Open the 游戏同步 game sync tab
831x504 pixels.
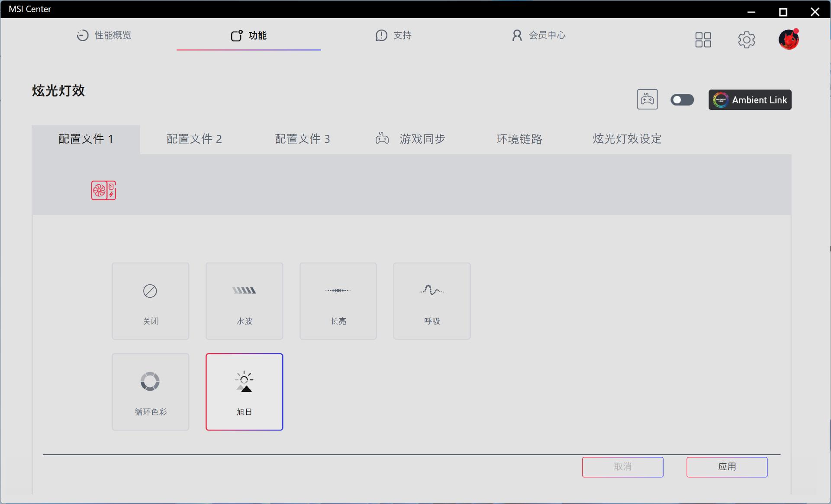pyautogui.click(x=410, y=139)
